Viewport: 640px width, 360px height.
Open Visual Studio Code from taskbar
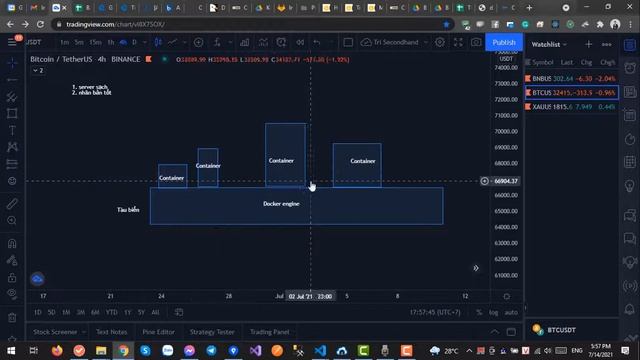coord(320,350)
